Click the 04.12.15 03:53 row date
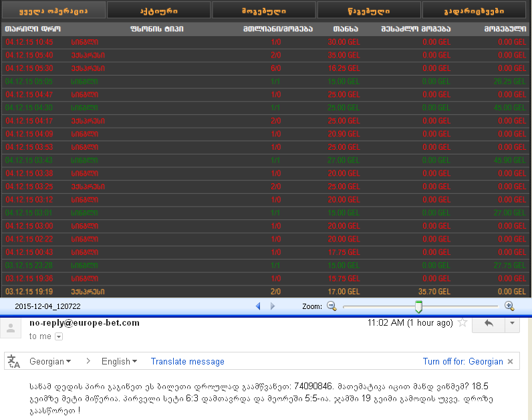The height and width of the screenshot is (420, 532). pos(29,147)
